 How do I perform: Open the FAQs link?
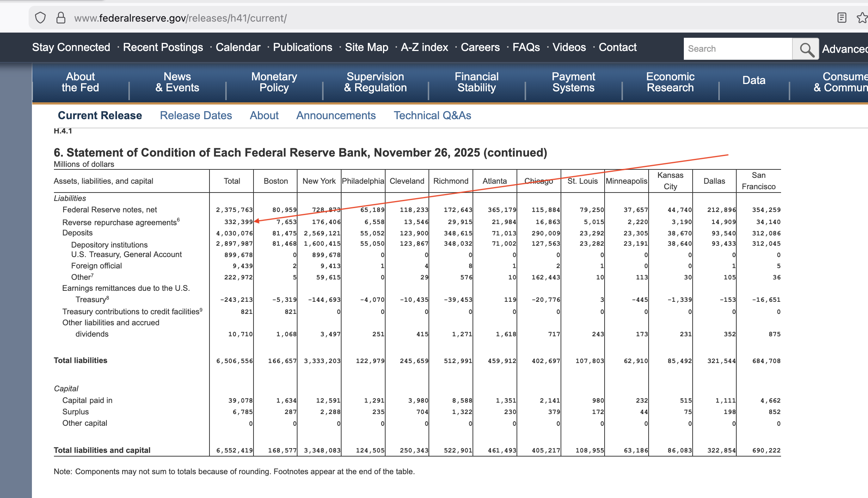(x=526, y=47)
